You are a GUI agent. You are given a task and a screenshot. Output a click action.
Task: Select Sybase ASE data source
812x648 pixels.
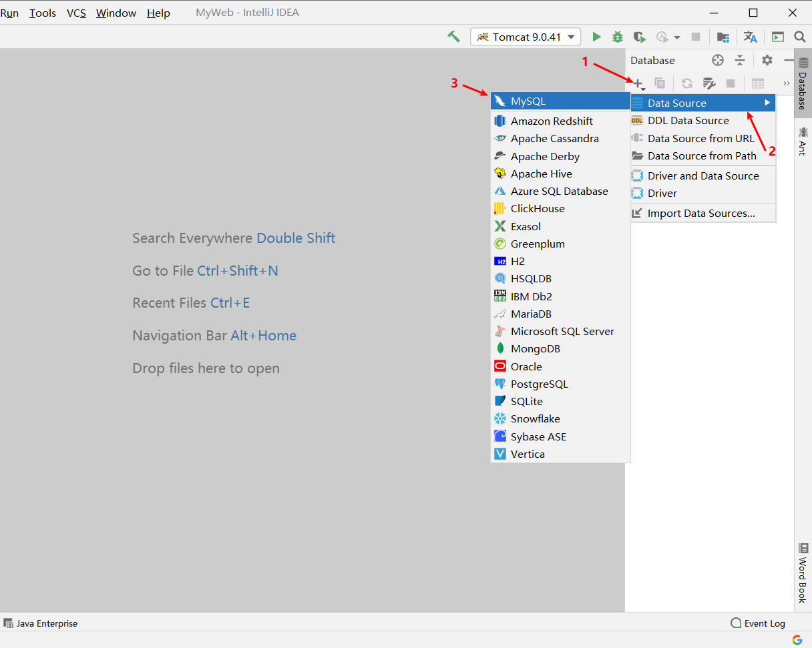pos(560,437)
